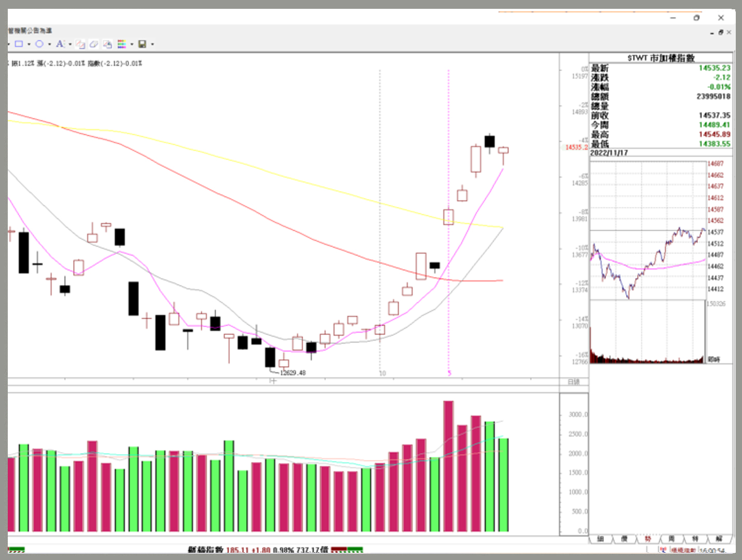This screenshot has height=560, width=742.
Task: Click the date 2022/11/17
Action: (609, 153)
